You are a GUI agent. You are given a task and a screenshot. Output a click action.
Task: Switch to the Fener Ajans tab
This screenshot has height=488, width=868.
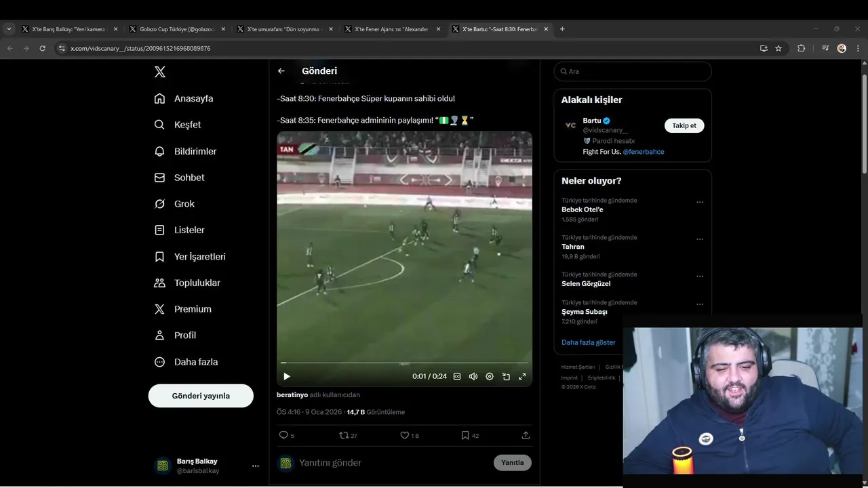391,29
